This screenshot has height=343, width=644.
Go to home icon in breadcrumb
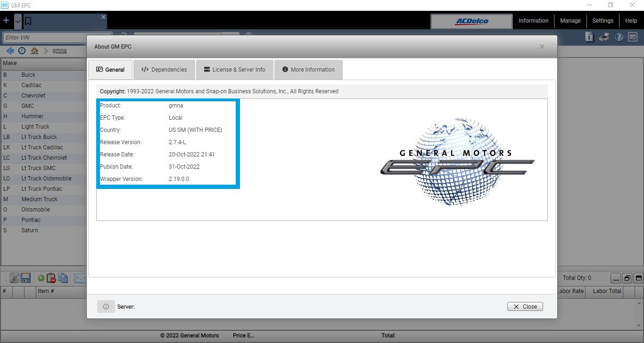coord(34,50)
